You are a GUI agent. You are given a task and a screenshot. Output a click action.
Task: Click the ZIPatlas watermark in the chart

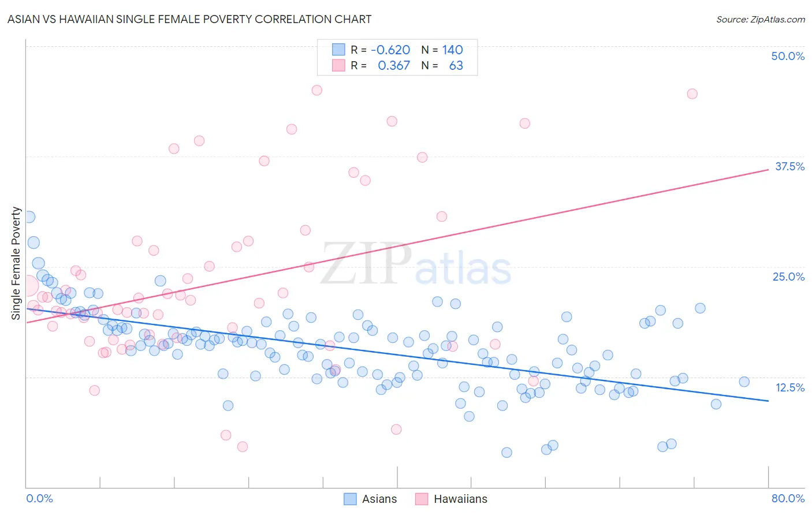click(416, 264)
